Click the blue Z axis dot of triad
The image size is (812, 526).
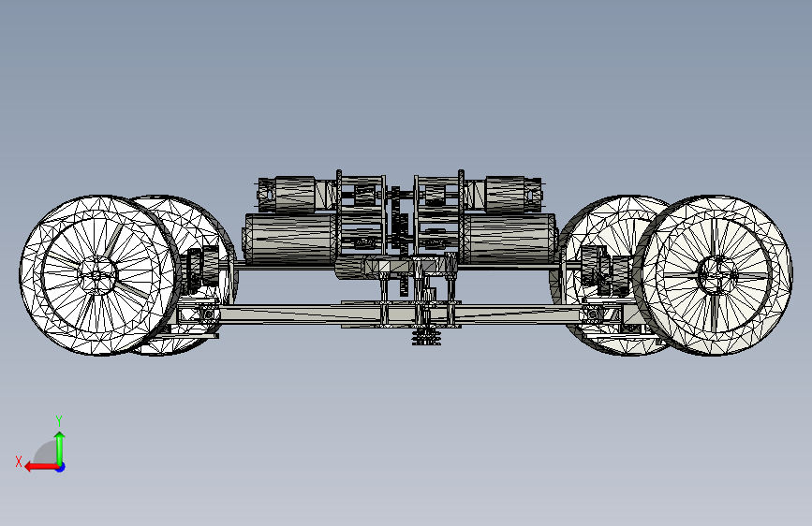(61, 467)
